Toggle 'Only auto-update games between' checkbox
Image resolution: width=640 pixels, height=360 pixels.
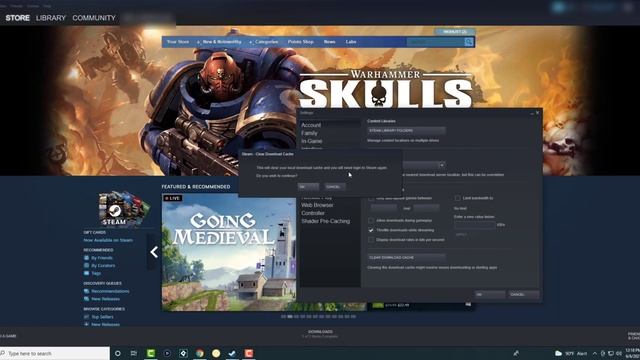point(371,198)
